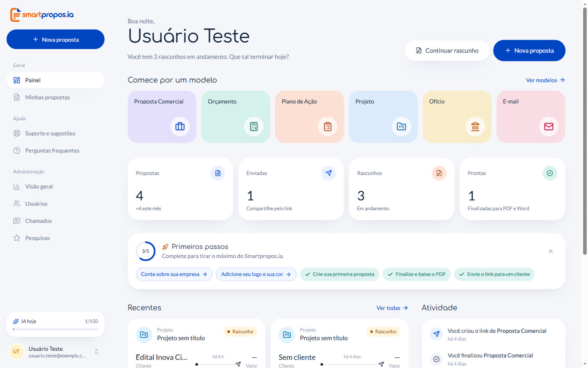588x368 pixels.
Task: Select the Plano de Ação clipboard icon
Action: click(328, 126)
